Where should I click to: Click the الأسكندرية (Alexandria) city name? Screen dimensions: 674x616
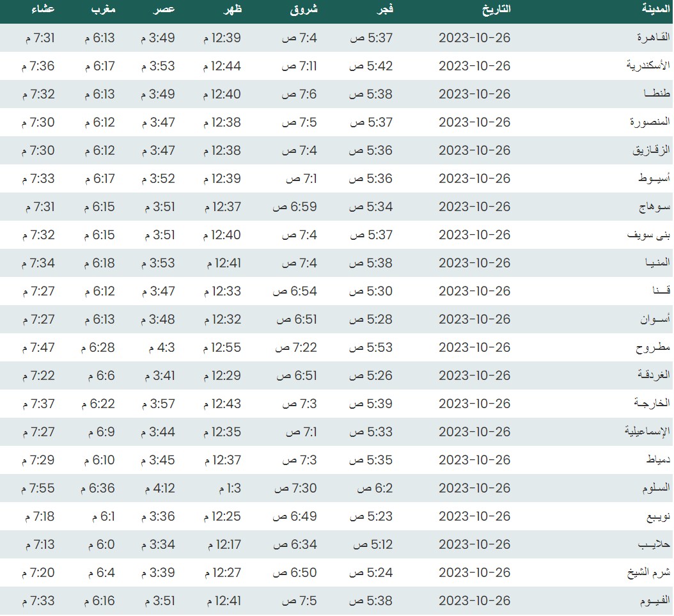point(643,66)
